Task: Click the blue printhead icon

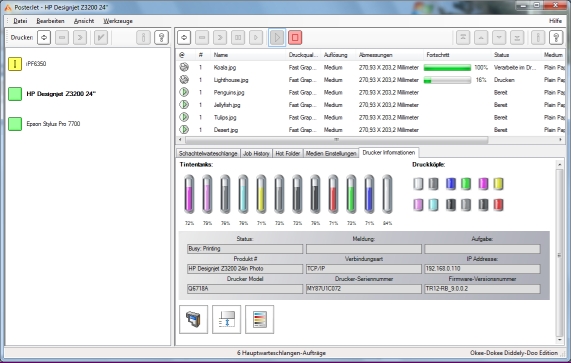Action: (450, 184)
